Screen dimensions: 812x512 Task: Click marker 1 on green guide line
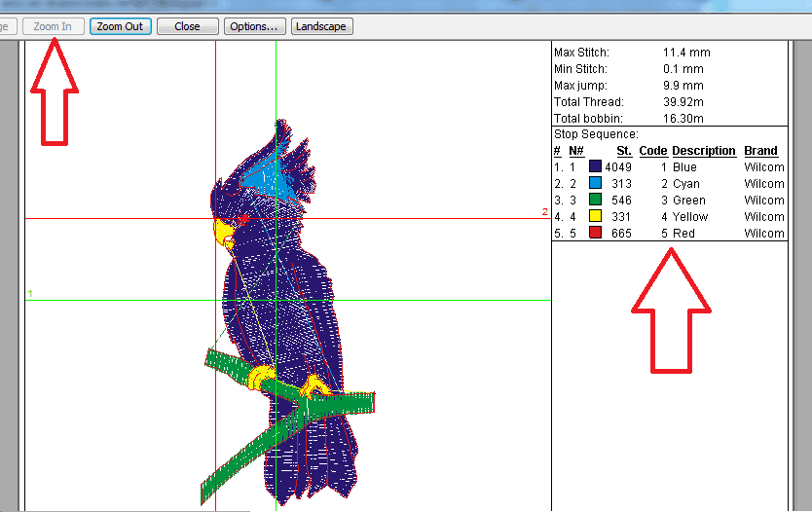click(x=30, y=293)
